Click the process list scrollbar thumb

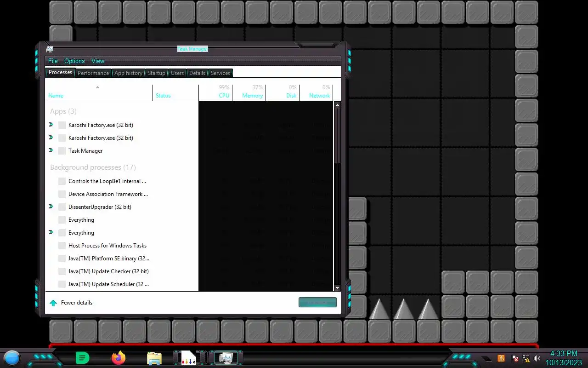coord(337,136)
